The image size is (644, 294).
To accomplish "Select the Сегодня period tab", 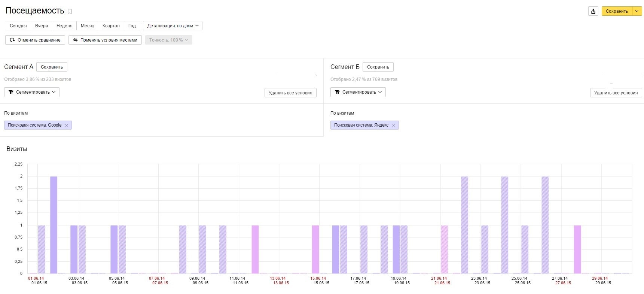I will 18,26.
